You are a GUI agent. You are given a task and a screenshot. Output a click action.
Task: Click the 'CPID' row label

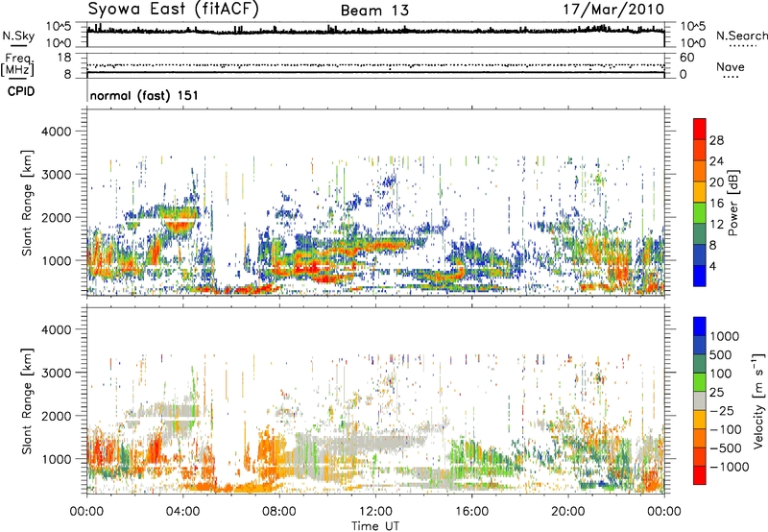click(x=21, y=91)
